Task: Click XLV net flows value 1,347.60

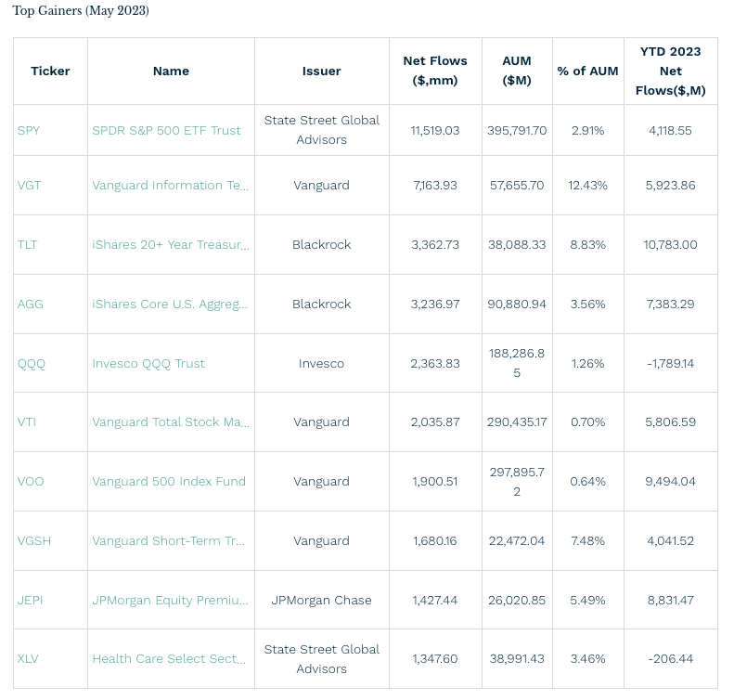Action: pyautogui.click(x=435, y=659)
